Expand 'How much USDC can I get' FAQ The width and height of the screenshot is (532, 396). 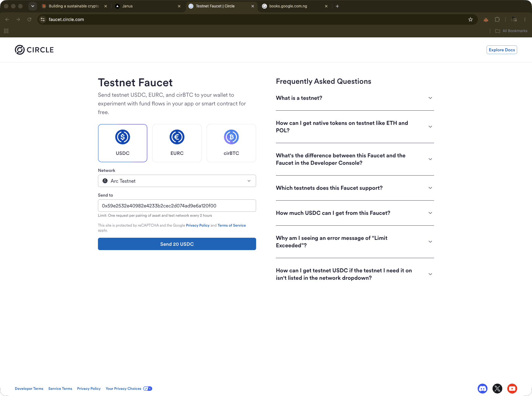[x=355, y=213]
